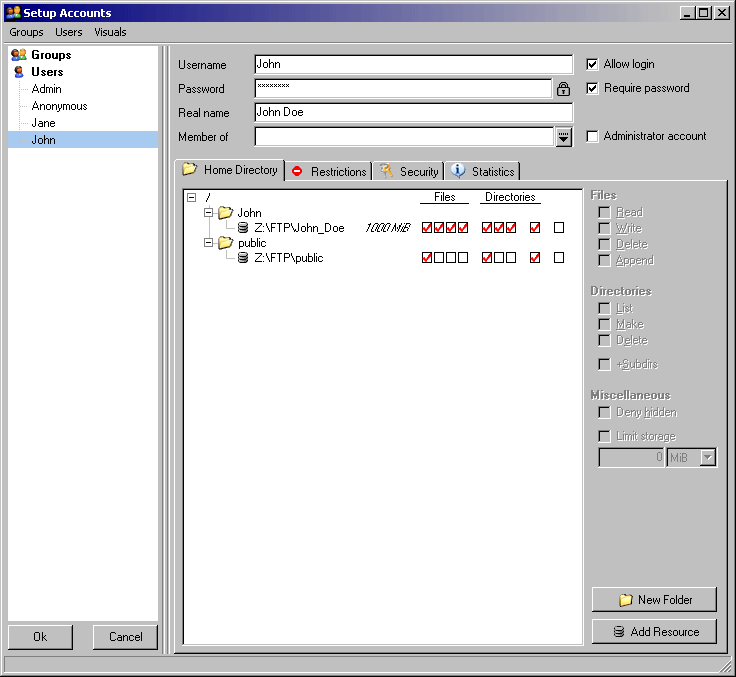Open the Member of dropdown arrow
The height and width of the screenshot is (677, 736).
pos(563,137)
